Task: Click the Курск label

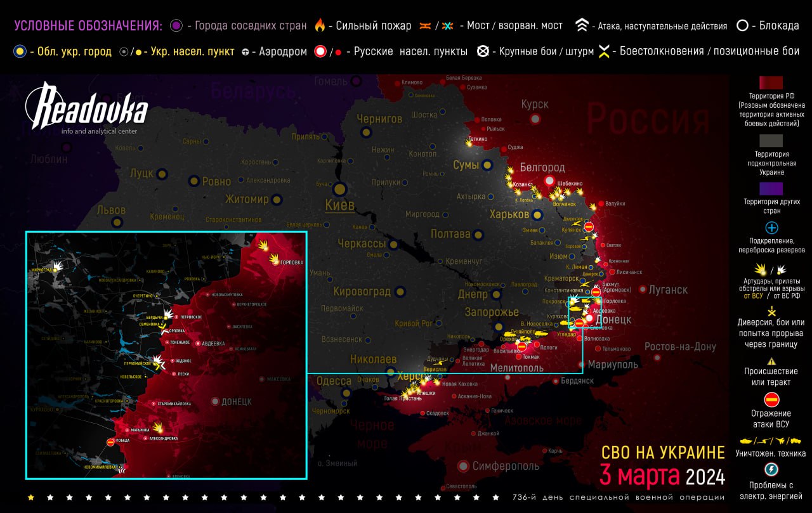Action: pos(535,104)
